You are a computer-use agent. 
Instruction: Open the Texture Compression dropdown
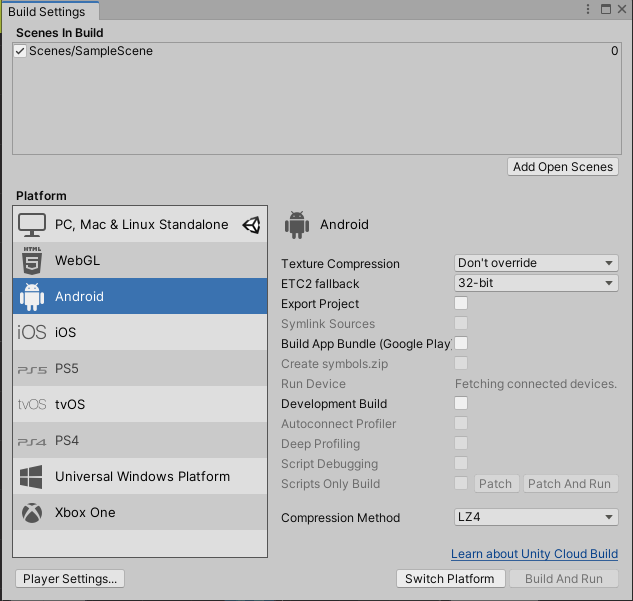[536, 263]
